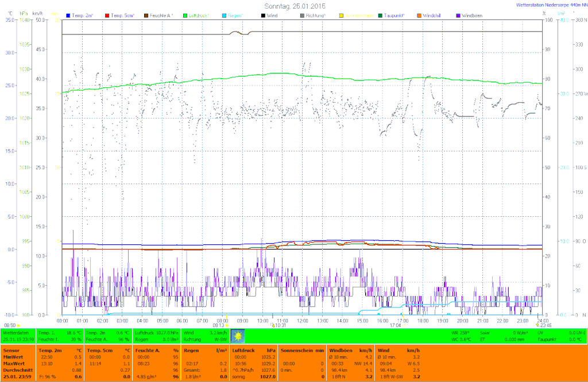Click the dark green Taupunkt legend square

coord(380,15)
